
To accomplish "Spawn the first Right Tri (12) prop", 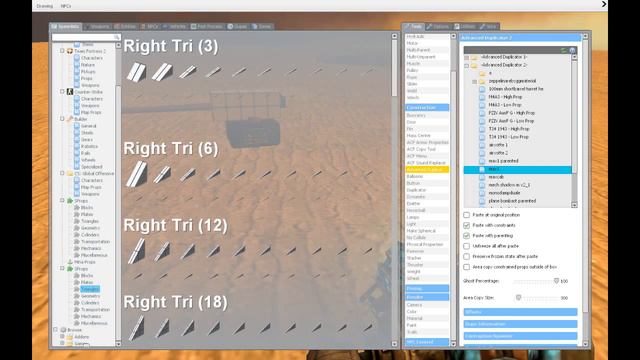I will [136, 251].
